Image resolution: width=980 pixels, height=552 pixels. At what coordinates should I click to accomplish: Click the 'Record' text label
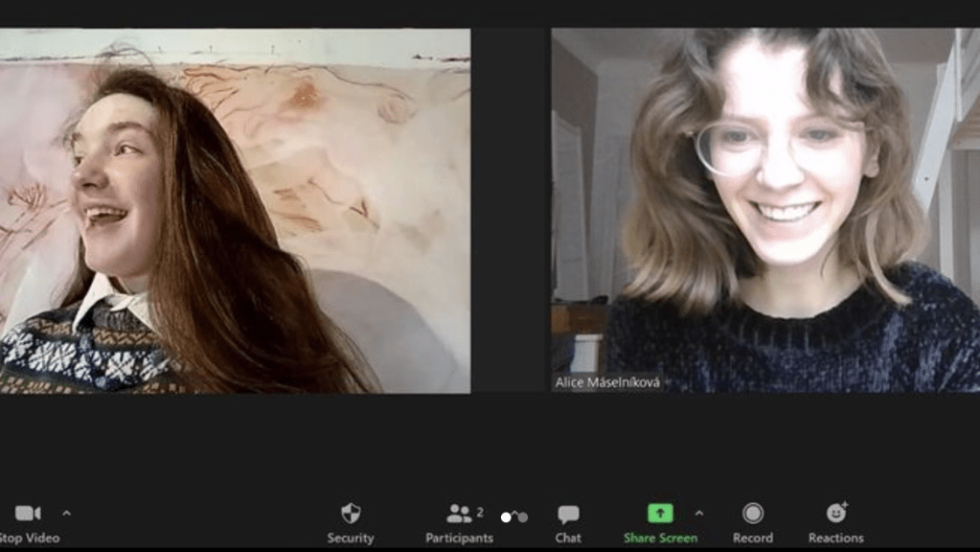[x=753, y=538]
